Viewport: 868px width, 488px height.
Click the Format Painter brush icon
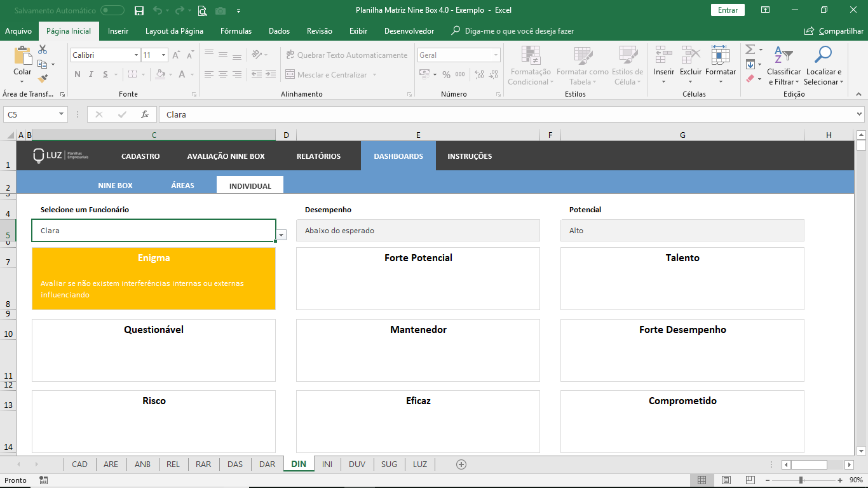coord(43,79)
